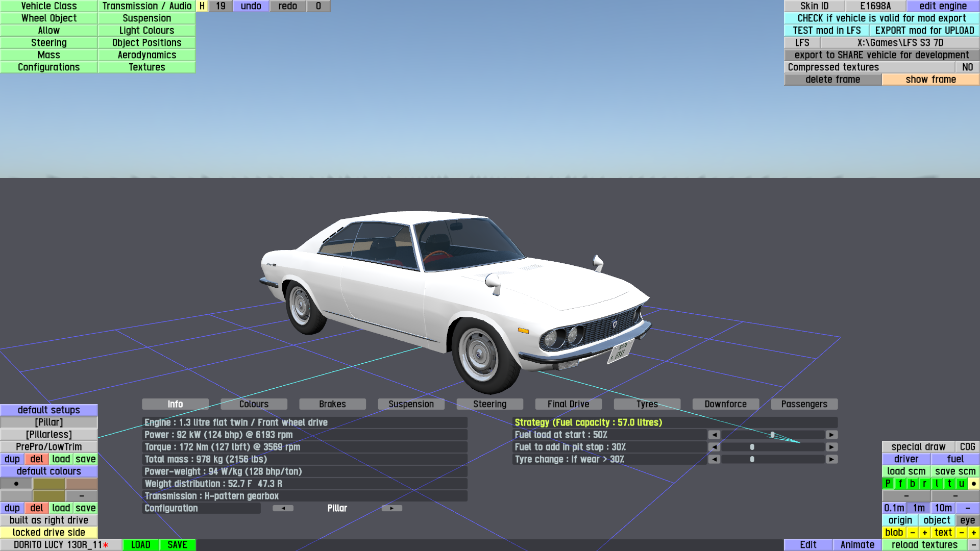Select the [Pillarless] default setup
Viewport: 980px width, 551px height.
pos(49,435)
